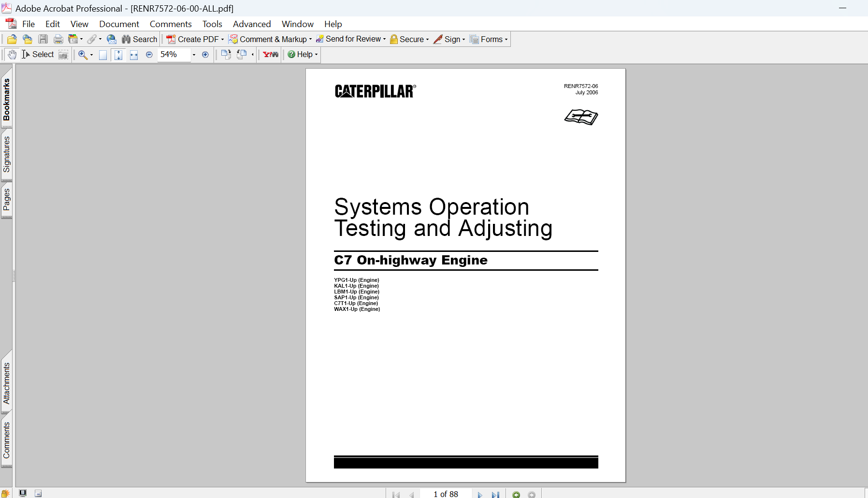Image resolution: width=868 pixels, height=498 pixels.
Task: Open Search with binoculars button
Action: pyautogui.click(x=140, y=40)
